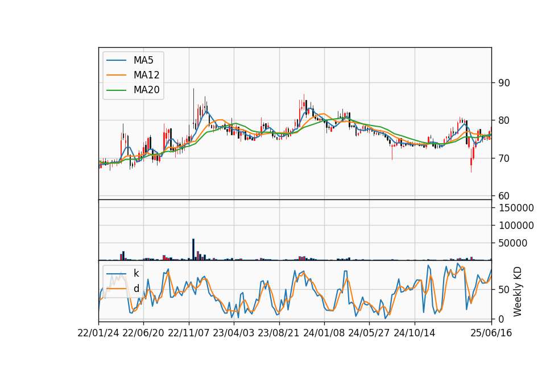The width and height of the screenshot is (546, 392).
Task: Click the 50000 volume axis label
Action: [512, 243]
